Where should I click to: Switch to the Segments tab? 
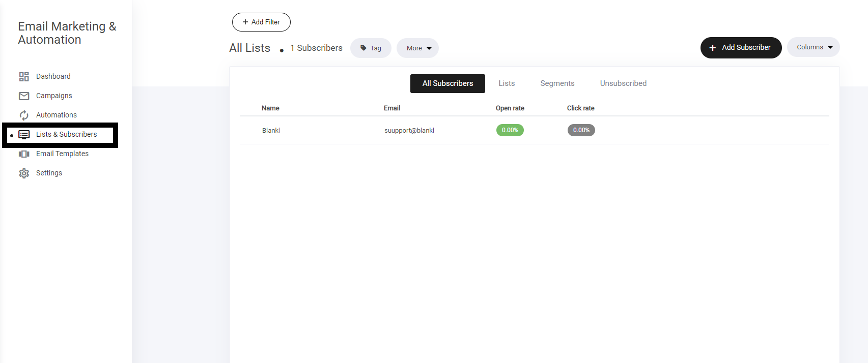pos(557,83)
